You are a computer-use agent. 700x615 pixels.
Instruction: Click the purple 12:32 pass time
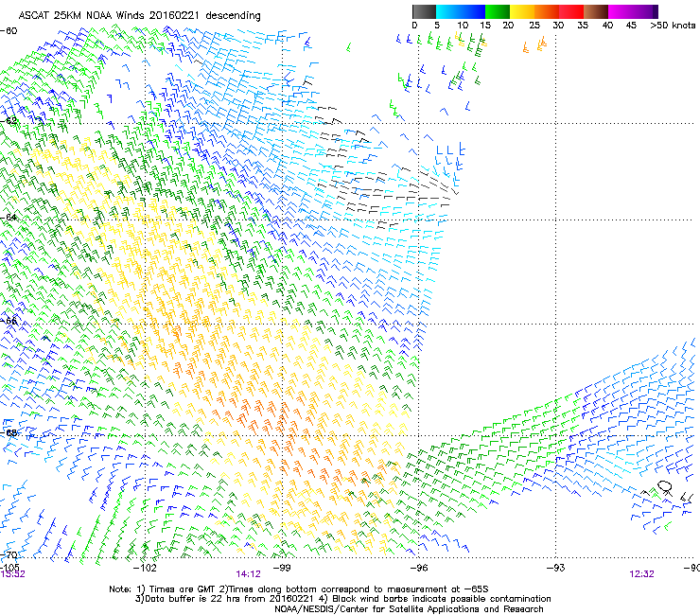[642, 574]
